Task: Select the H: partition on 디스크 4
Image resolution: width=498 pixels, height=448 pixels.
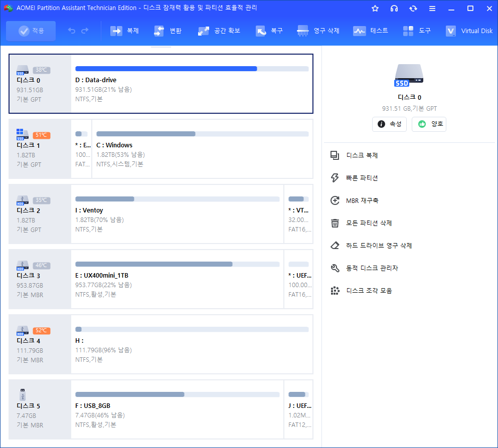Action: [x=192, y=344]
